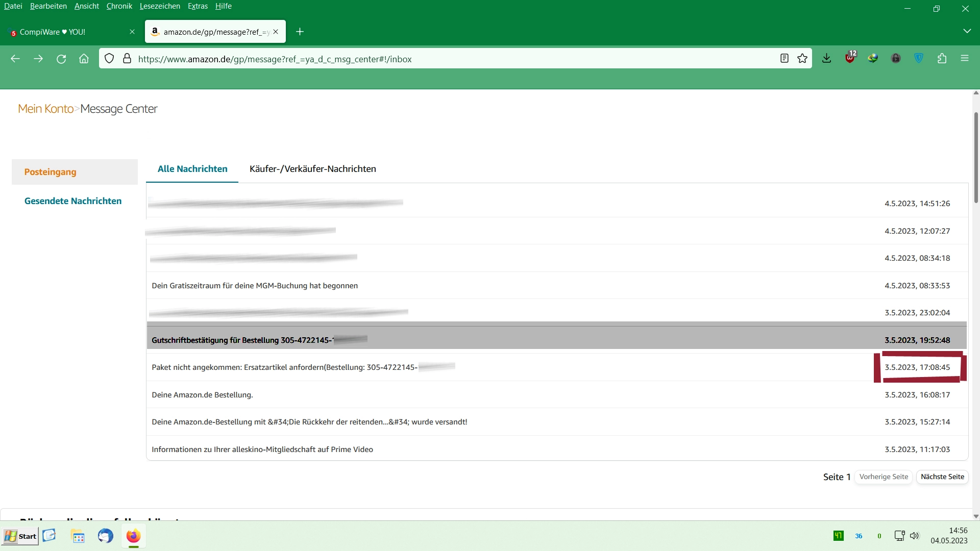Open the downloads panel
Image resolution: width=980 pixels, height=551 pixels.
[x=827, y=59]
